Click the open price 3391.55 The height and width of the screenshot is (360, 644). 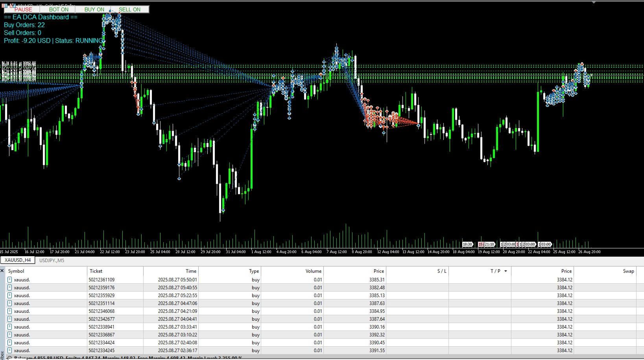377,351
